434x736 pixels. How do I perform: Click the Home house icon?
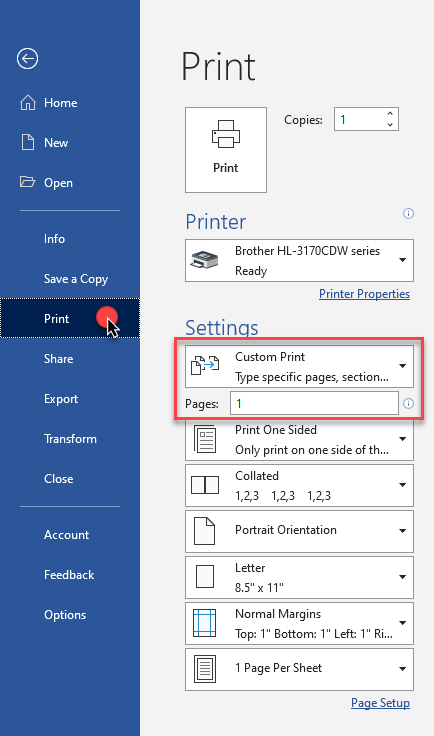(x=28, y=103)
